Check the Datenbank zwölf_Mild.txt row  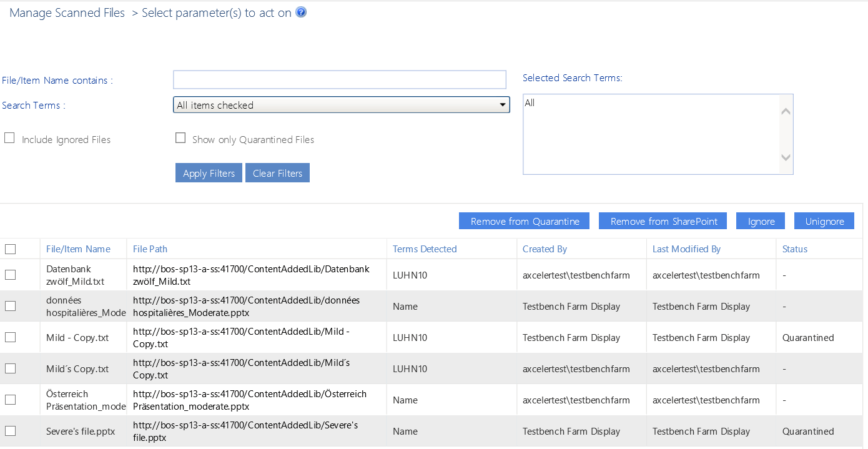10,274
